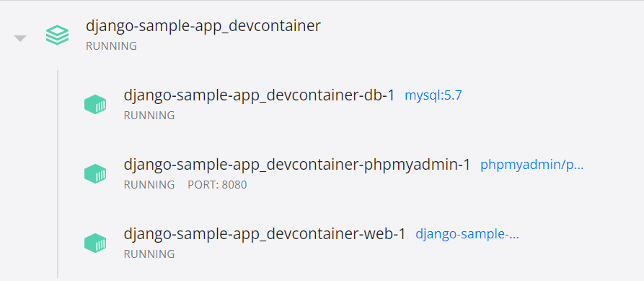Screen dimensions: 644x281
Task: Click RUNNING status under the stack title
Action: [x=111, y=46]
